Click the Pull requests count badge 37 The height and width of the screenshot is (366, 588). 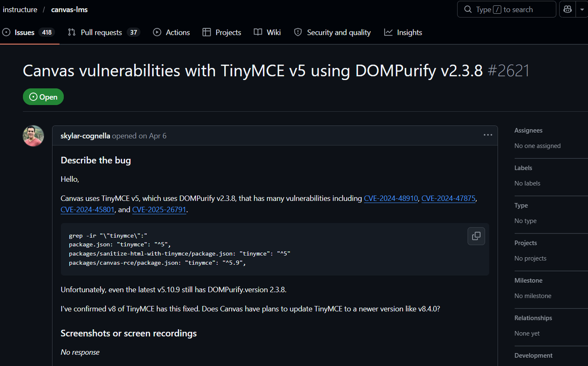133,32
